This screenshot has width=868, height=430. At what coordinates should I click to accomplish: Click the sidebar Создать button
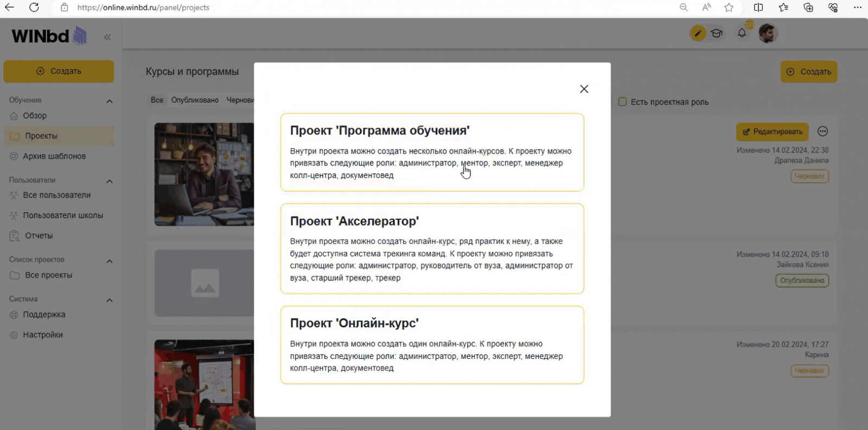tap(59, 71)
